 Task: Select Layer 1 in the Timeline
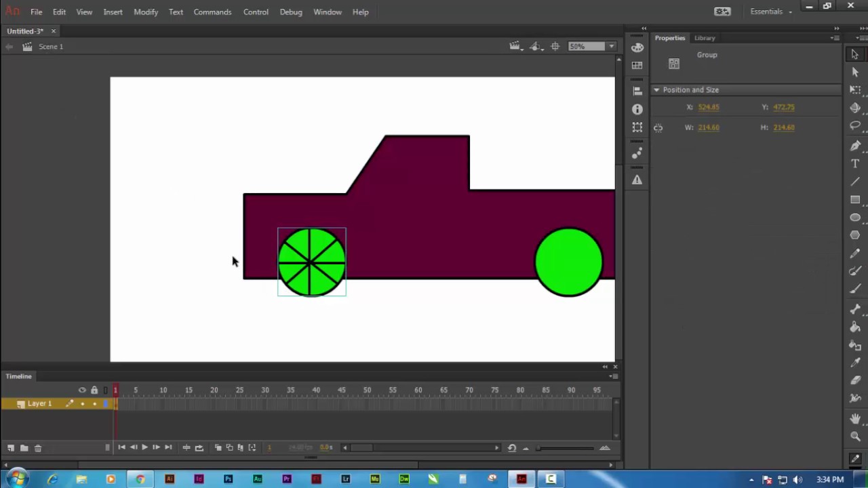pos(39,404)
